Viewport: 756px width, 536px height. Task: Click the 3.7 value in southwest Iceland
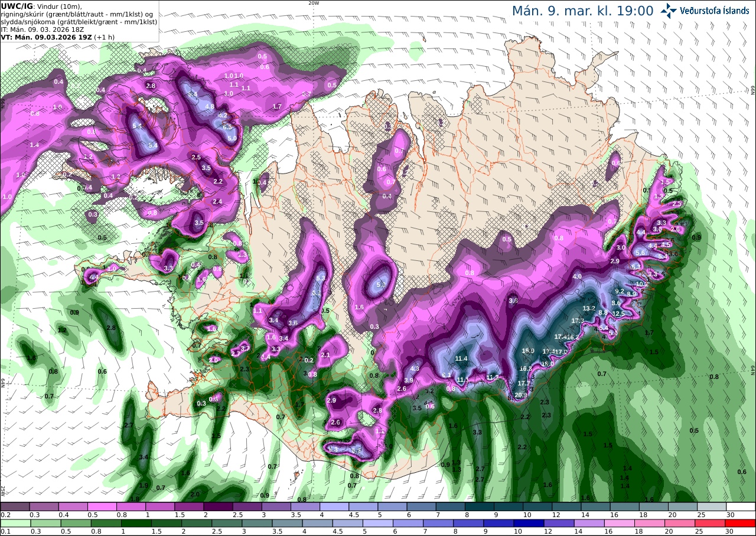click(245, 348)
